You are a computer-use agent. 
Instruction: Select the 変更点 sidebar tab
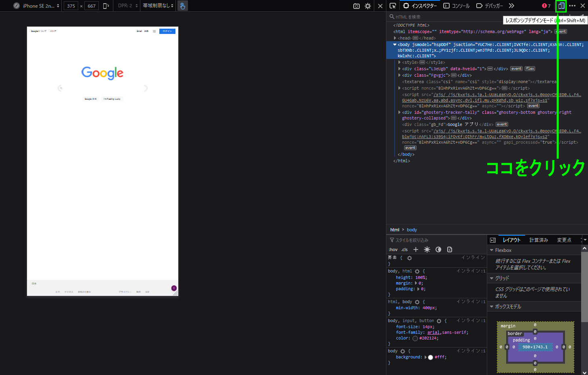point(564,240)
